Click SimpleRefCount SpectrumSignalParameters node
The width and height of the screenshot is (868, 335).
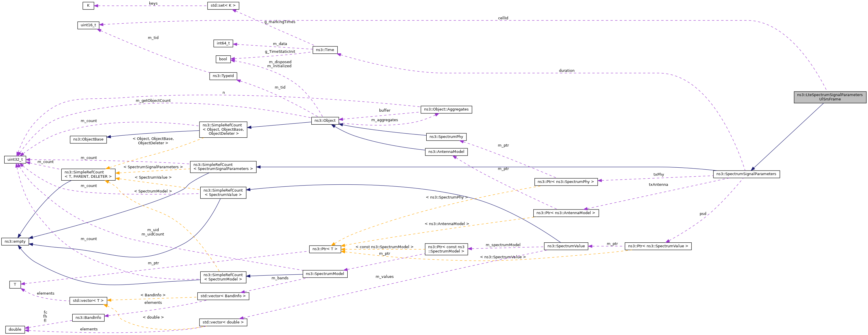coord(223,167)
